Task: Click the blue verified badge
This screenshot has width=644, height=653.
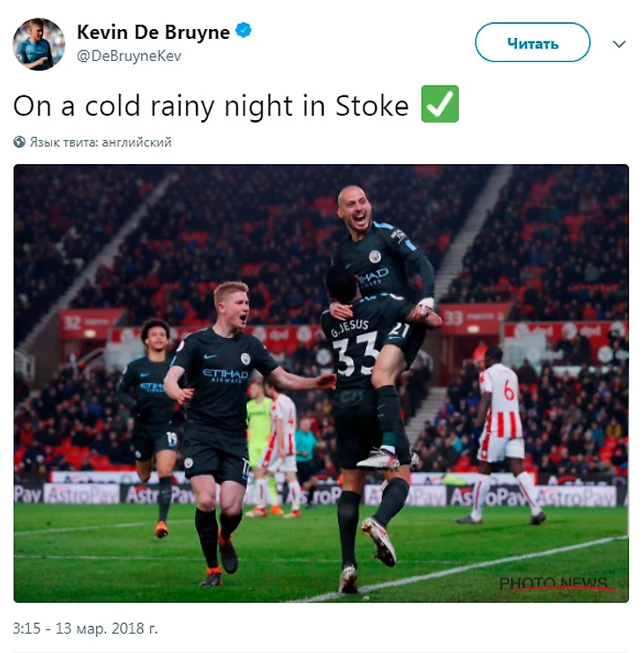Action: tap(243, 30)
